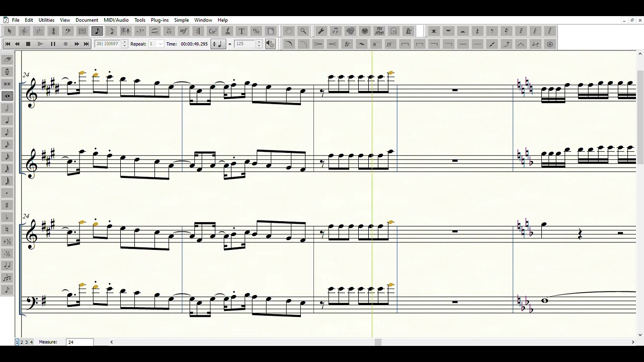
Task: Toggle the natural accidental
Action: [x=8, y=229]
